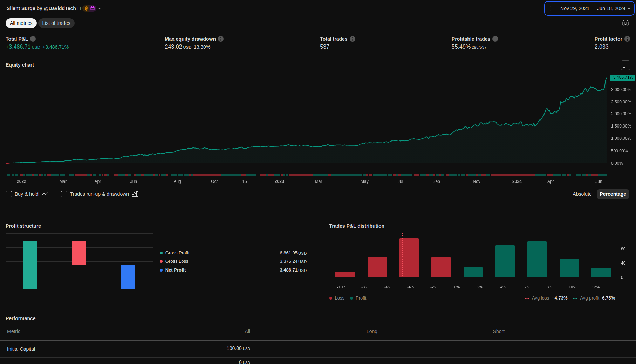Click the info icon next to Max equity drawdown

(x=221, y=39)
